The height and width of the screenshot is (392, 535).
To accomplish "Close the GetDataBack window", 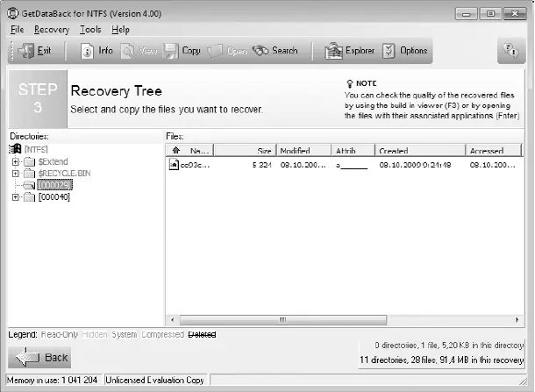I will [515, 14].
